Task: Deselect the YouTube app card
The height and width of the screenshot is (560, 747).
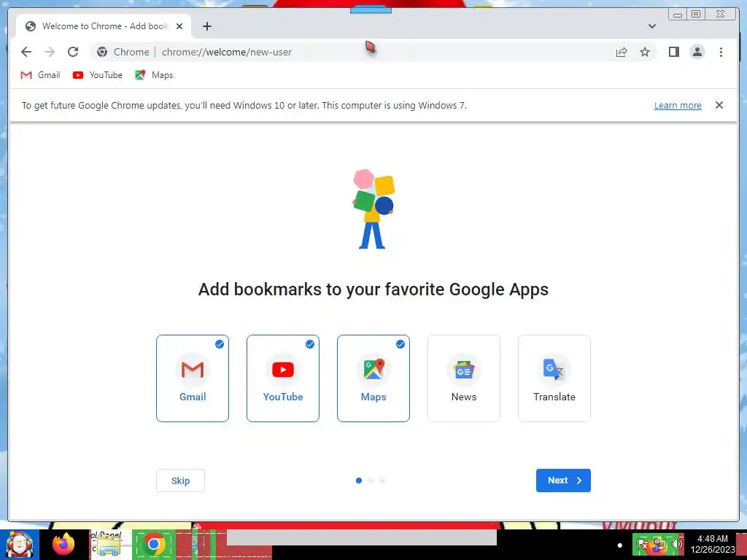Action: tap(283, 378)
